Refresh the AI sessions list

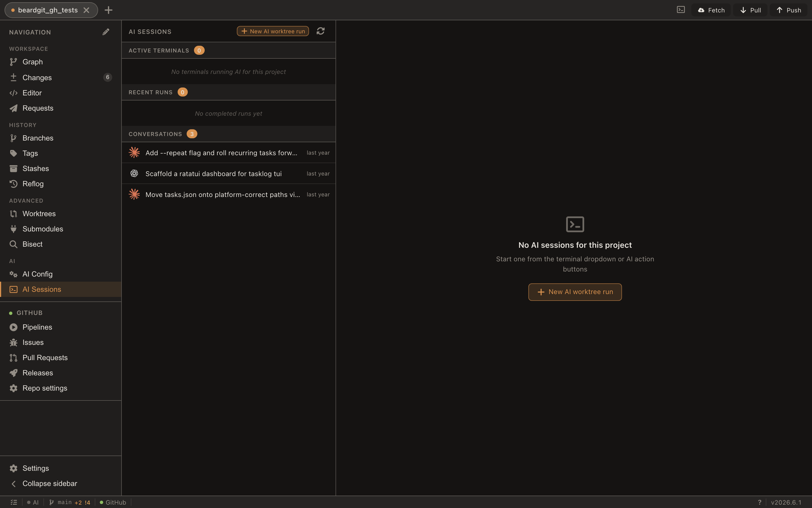tap(321, 31)
